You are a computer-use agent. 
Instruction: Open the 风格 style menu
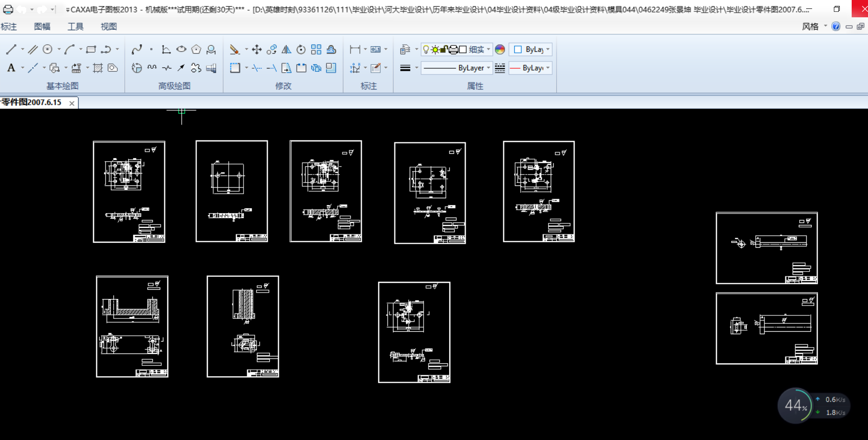(811, 27)
